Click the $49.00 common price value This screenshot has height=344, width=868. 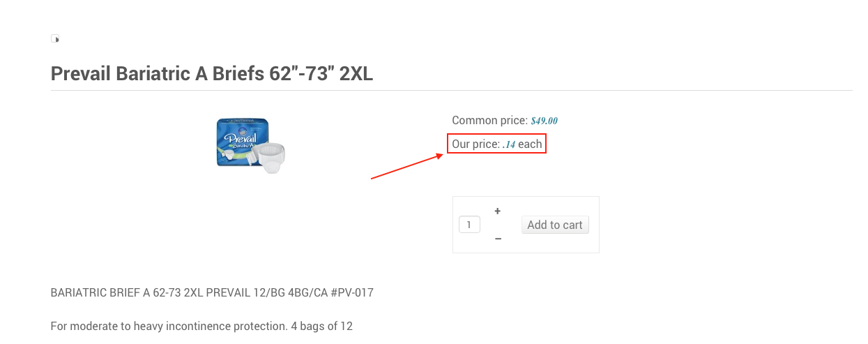544,121
